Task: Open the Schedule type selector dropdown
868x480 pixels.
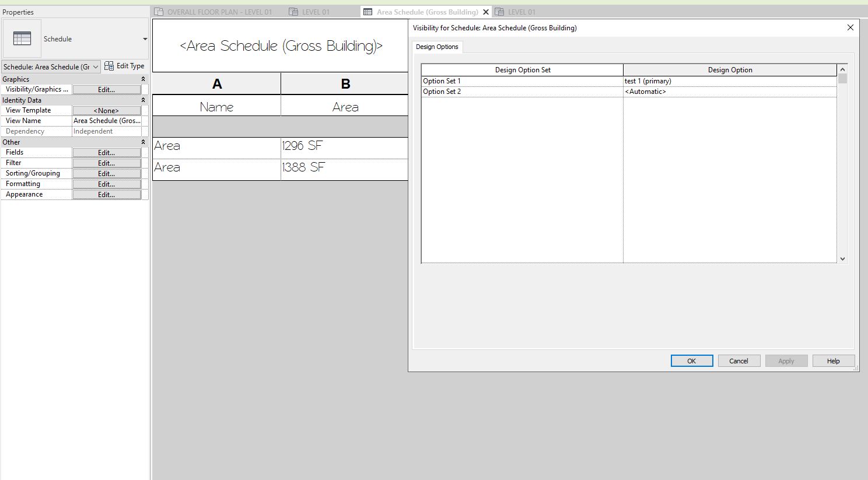Action: coord(96,66)
